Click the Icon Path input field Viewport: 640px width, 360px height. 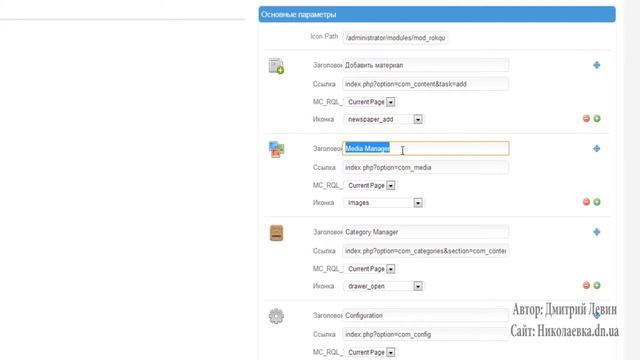[x=395, y=38]
